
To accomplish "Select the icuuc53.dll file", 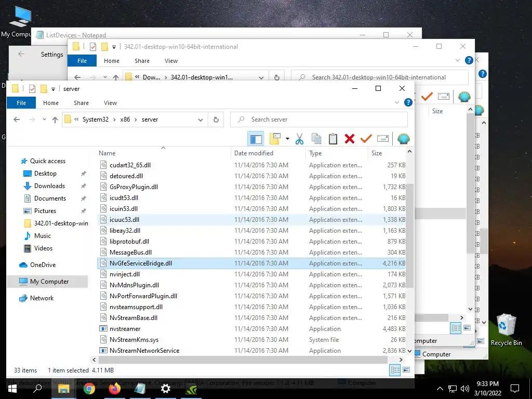I will click(x=124, y=220).
